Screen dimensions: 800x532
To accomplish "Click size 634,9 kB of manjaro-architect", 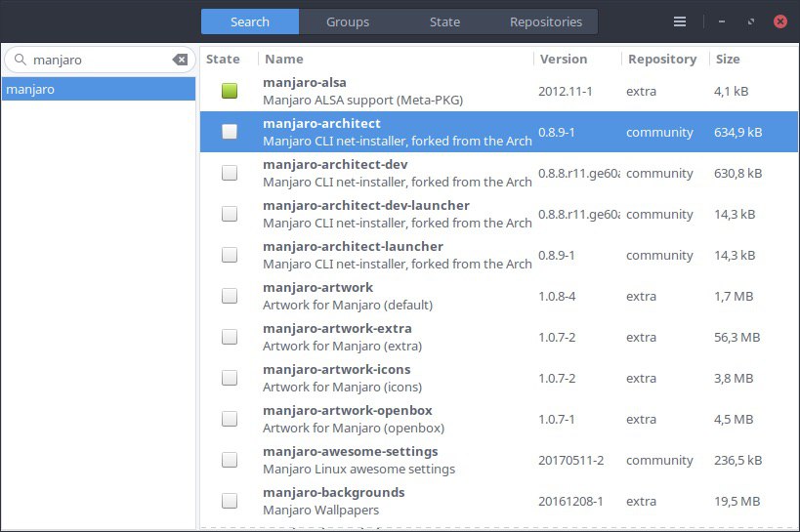I will coord(737,132).
